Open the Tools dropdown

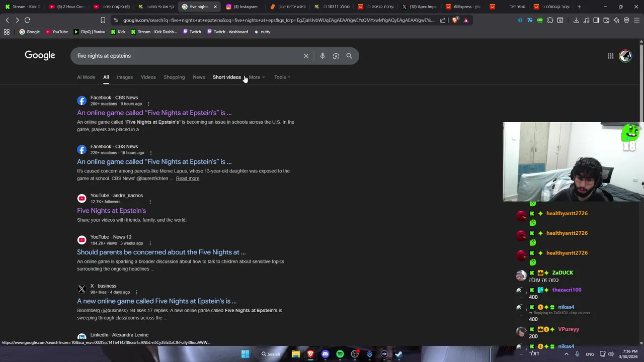[x=282, y=77]
